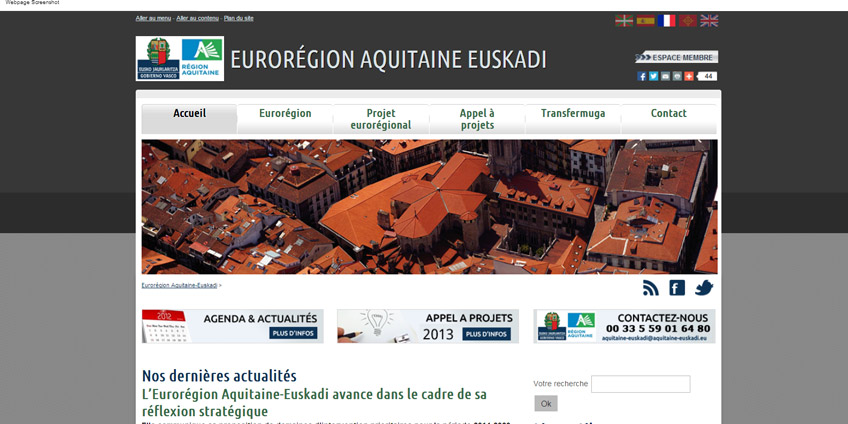Screen dimensions: 848x424
Task: Click the Eurorégion Aquitaine-Euskadi breadcrumb link
Action: 179,285
